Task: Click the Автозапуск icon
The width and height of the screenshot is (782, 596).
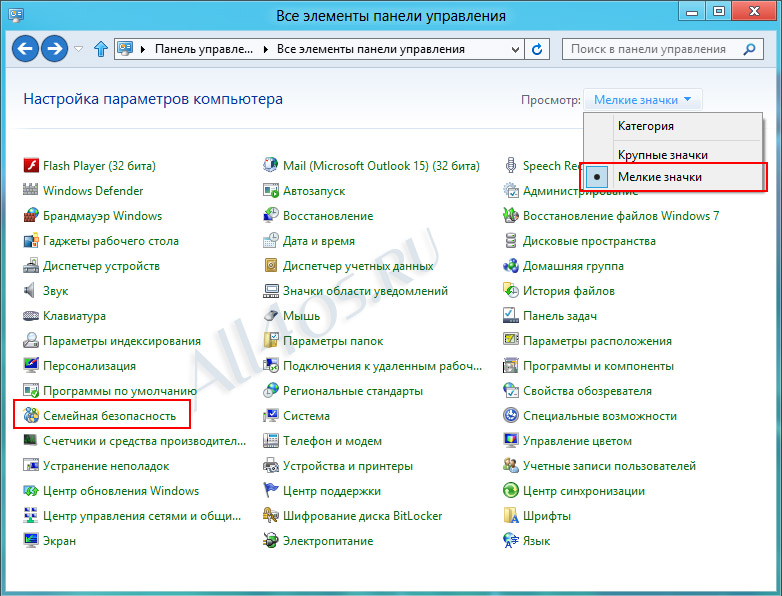Action: pyautogui.click(x=271, y=190)
